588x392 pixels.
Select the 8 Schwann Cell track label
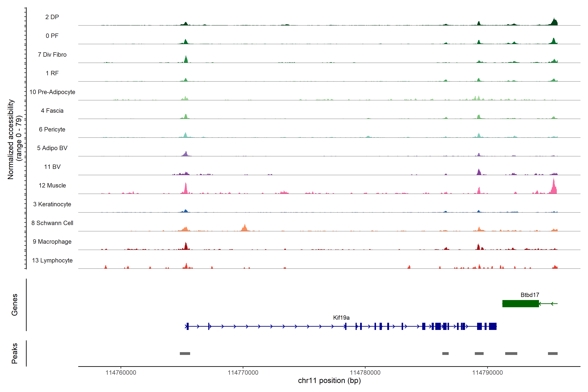click(x=52, y=223)
